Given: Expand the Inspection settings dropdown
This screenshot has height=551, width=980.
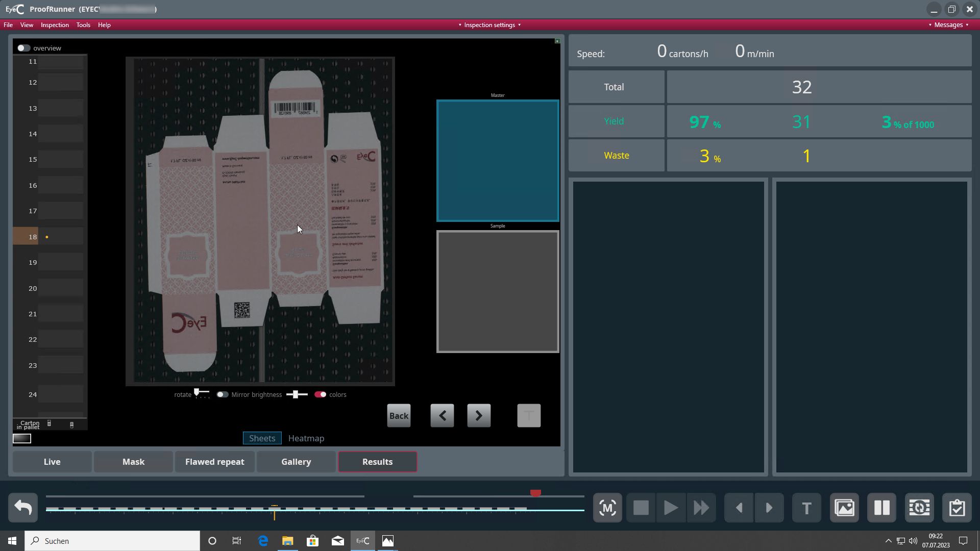Looking at the screenshot, I should tap(489, 25).
